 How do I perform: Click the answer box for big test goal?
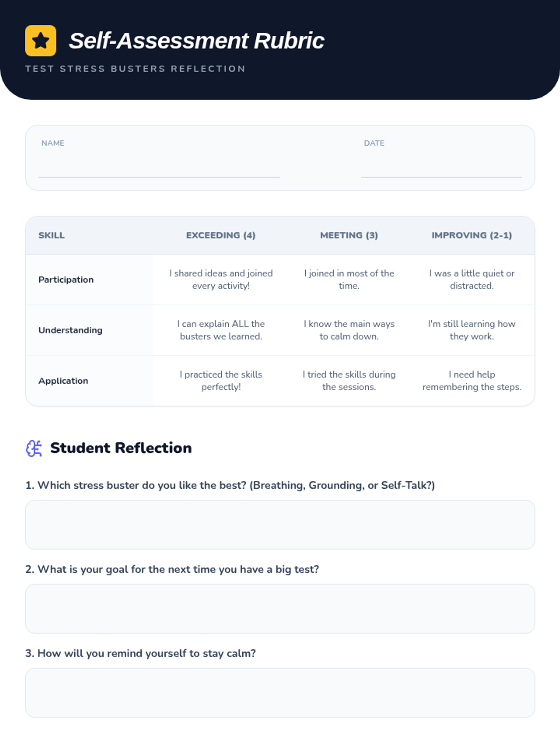[x=280, y=609]
